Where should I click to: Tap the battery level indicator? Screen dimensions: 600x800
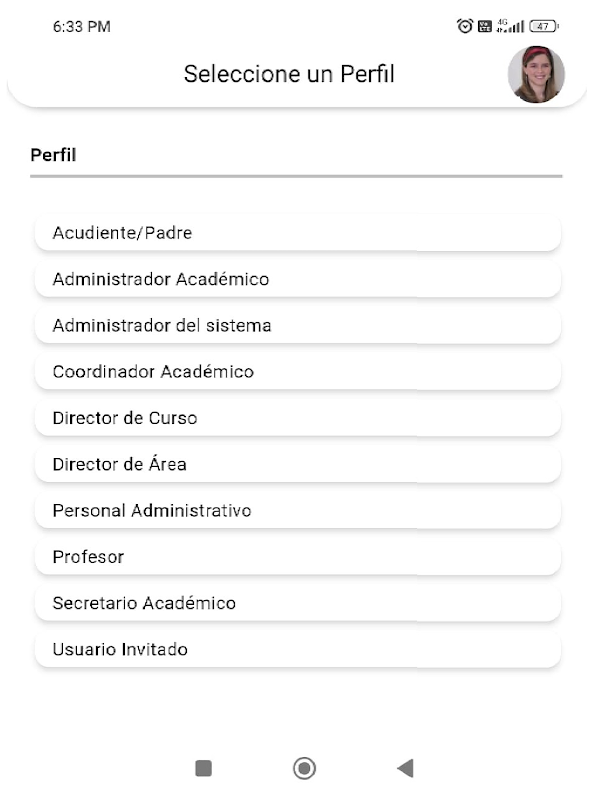tap(544, 27)
